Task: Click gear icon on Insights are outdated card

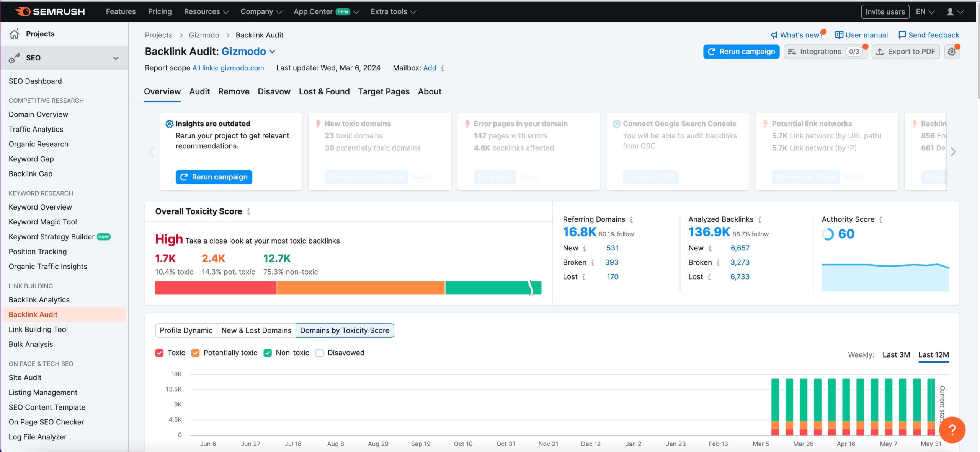Action: (x=169, y=124)
